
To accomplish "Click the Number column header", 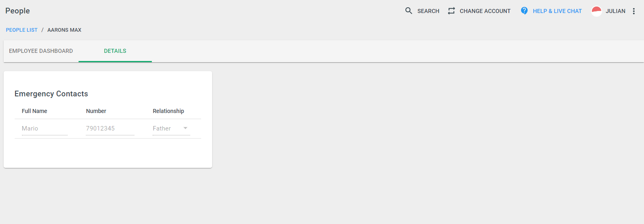I will 96,111.
